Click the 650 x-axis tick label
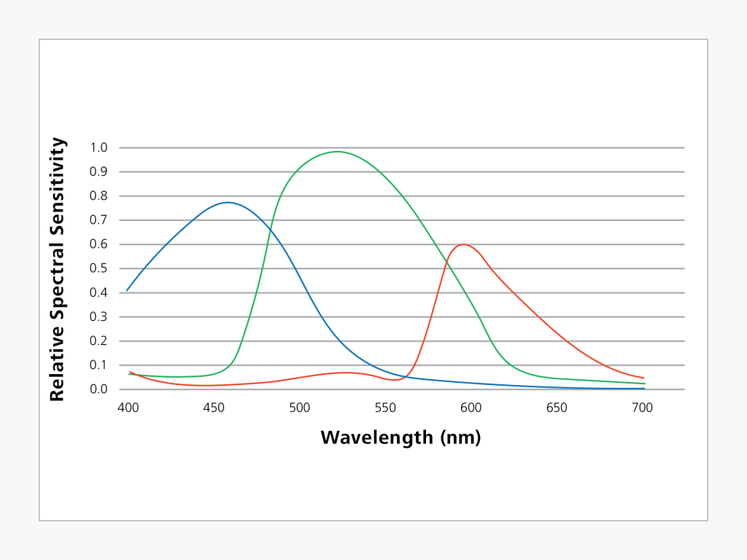This screenshot has height=560, width=747. [557, 408]
